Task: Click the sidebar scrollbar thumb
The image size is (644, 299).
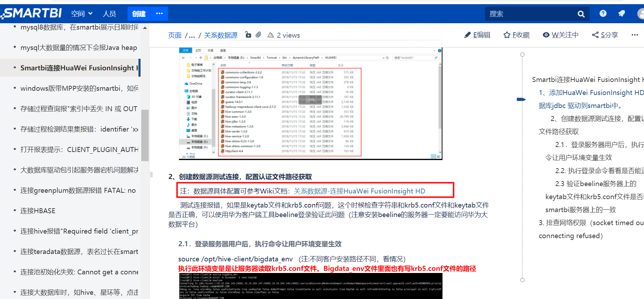Action: [145, 135]
